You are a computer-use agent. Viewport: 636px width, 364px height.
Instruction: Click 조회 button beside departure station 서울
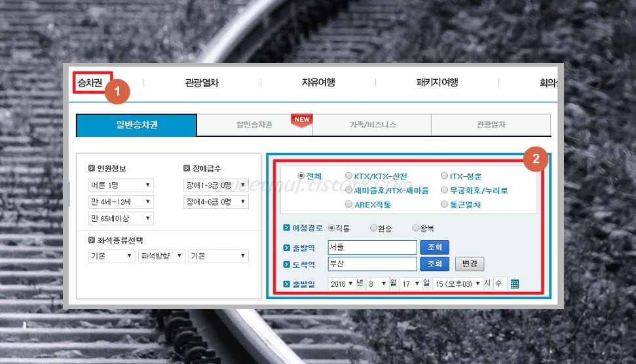click(434, 247)
